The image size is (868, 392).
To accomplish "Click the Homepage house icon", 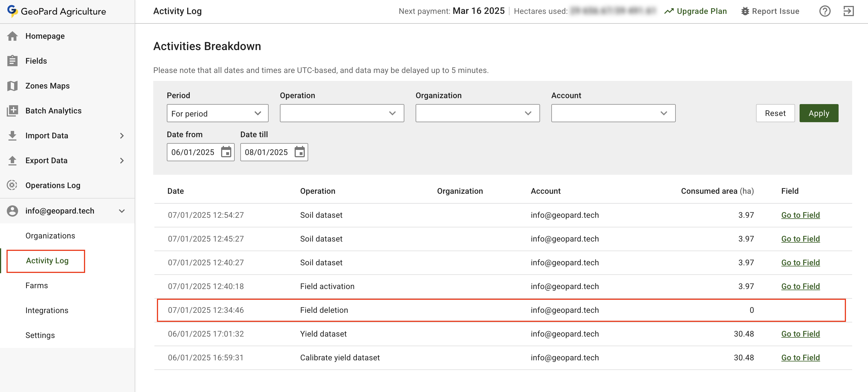I will click(12, 36).
